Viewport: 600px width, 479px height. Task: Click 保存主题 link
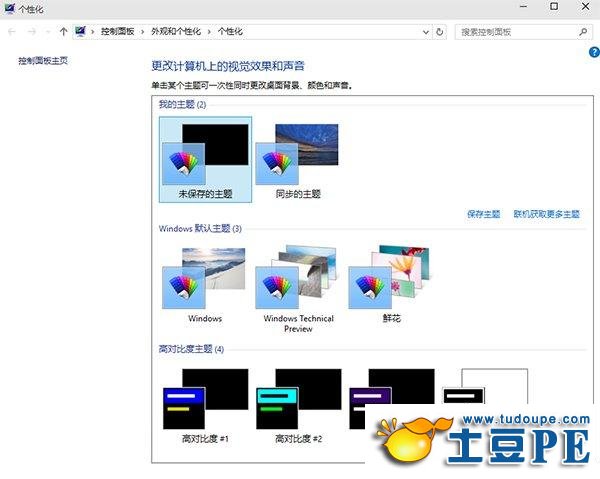484,214
